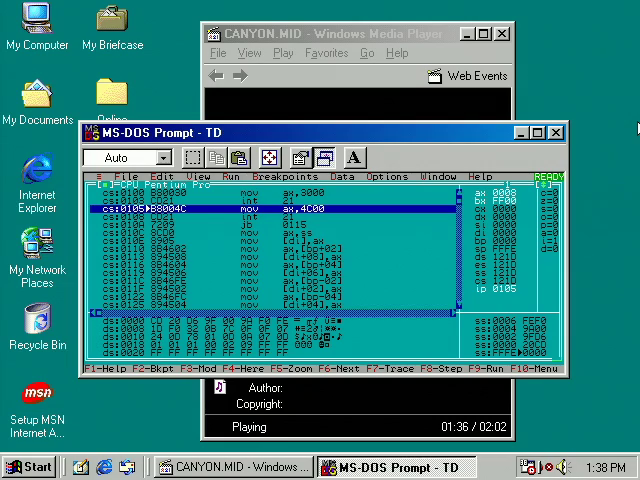Screen dimensions: 640x480
Task: Click the volume speaker tray icon
Action: (x=562, y=467)
